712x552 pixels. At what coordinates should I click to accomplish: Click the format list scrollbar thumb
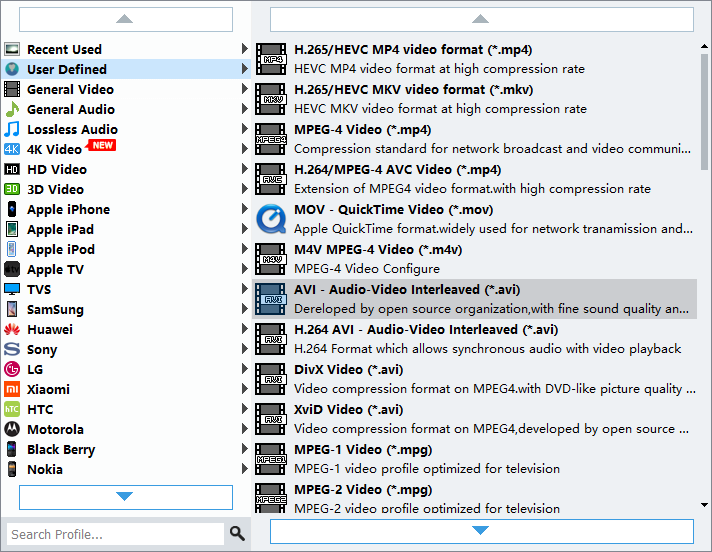704,111
